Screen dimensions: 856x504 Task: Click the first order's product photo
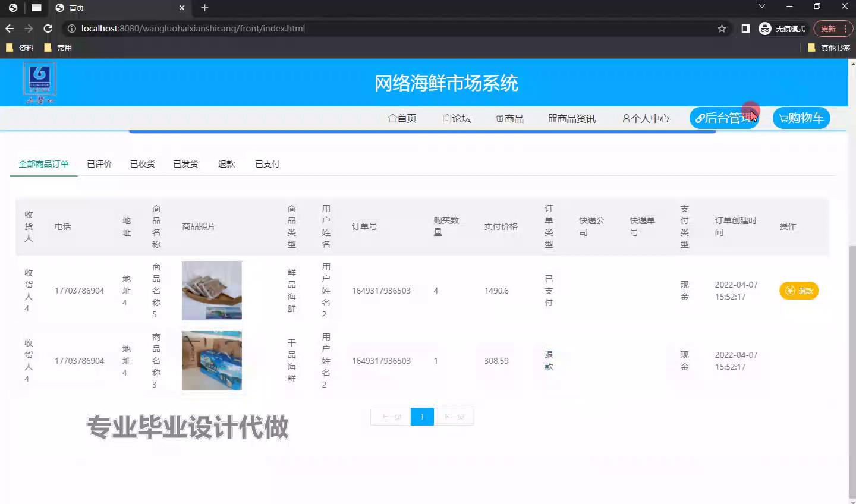(212, 291)
